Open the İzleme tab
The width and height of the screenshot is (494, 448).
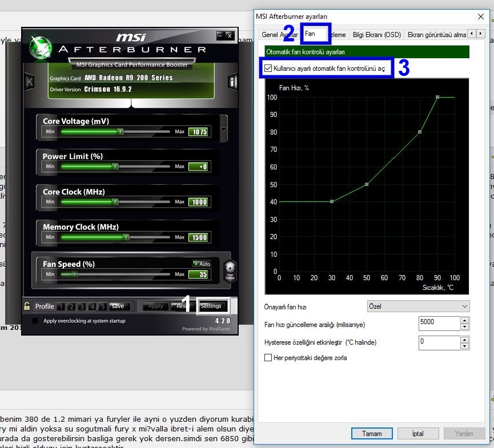point(338,35)
